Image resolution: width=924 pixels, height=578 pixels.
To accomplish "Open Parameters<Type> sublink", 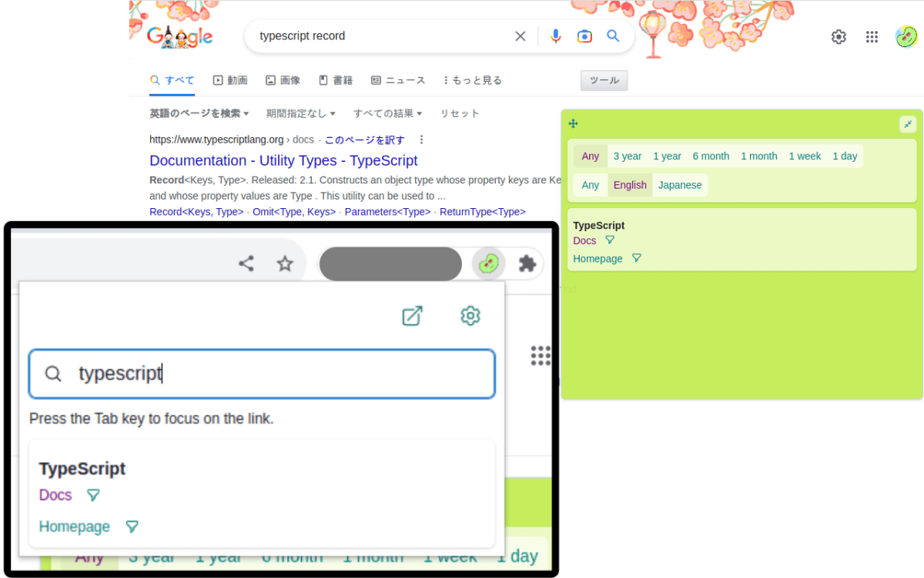I will [388, 212].
